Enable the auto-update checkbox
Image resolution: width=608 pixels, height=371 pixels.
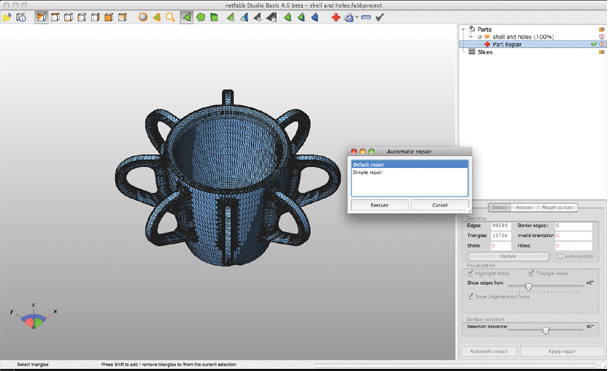pyautogui.click(x=560, y=256)
